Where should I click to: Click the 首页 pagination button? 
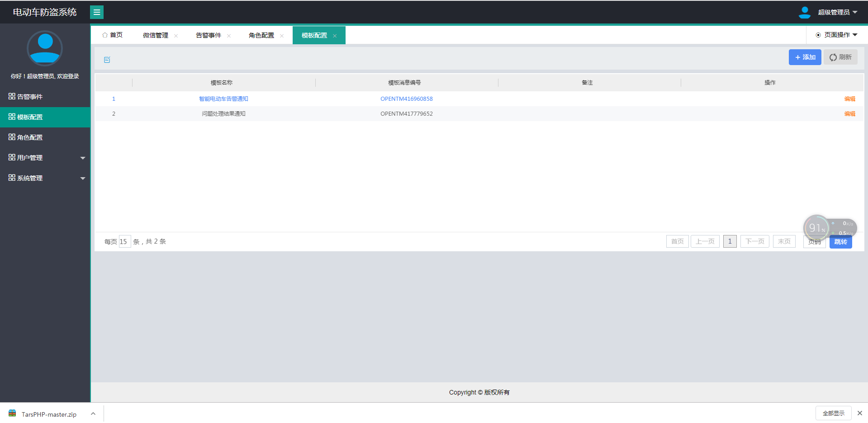tap(677, 241)
